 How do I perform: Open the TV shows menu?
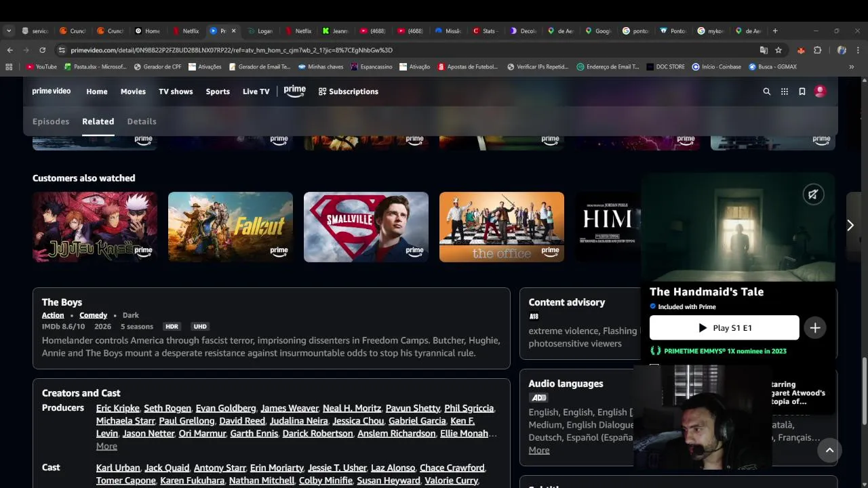point(176,91)
